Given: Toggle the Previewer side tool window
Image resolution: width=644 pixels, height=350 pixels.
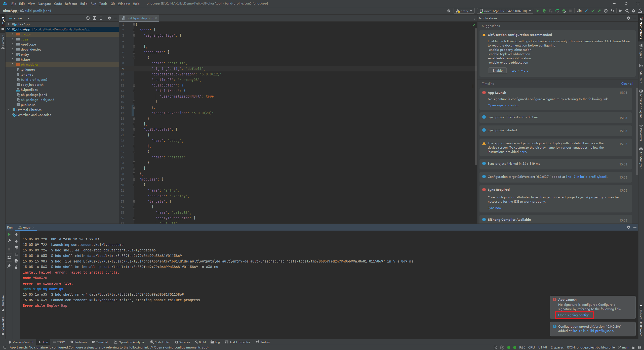Looking at the screenshot, I should 641,133.
